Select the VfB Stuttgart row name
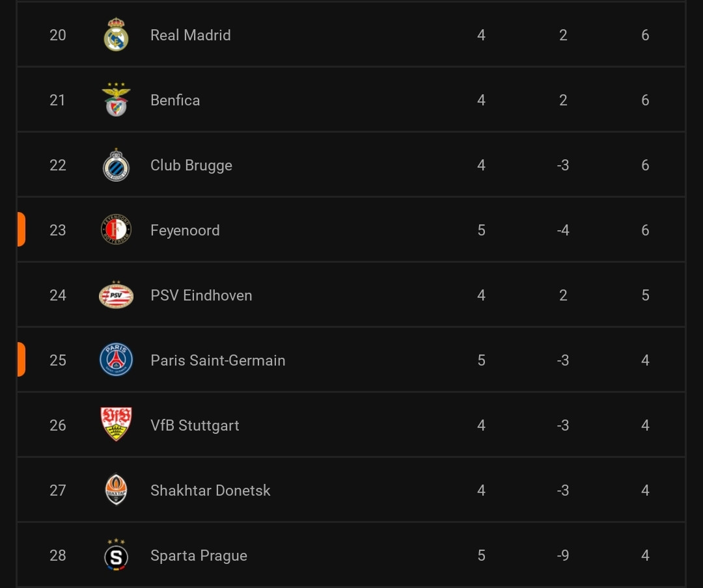 click(195, 425)
